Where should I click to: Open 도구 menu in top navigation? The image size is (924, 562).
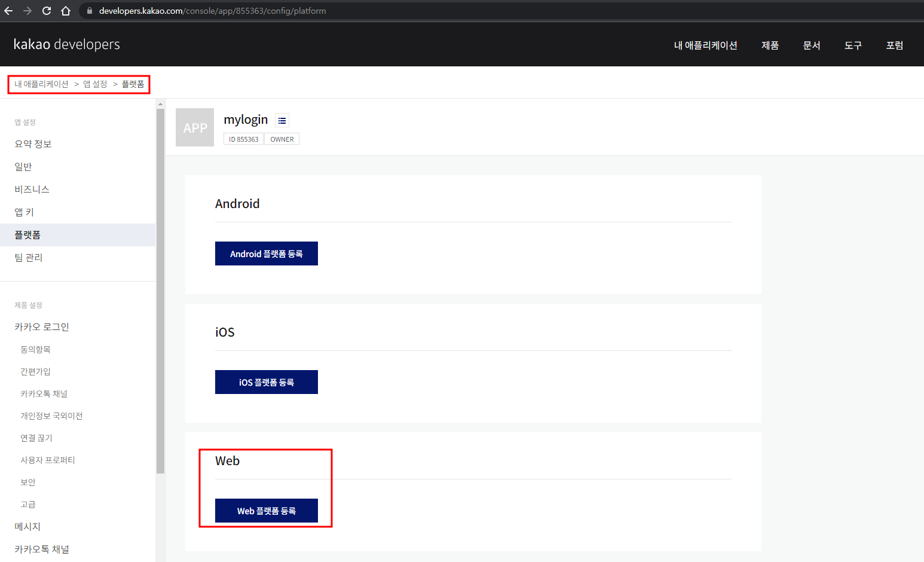[x=853, y=45]
